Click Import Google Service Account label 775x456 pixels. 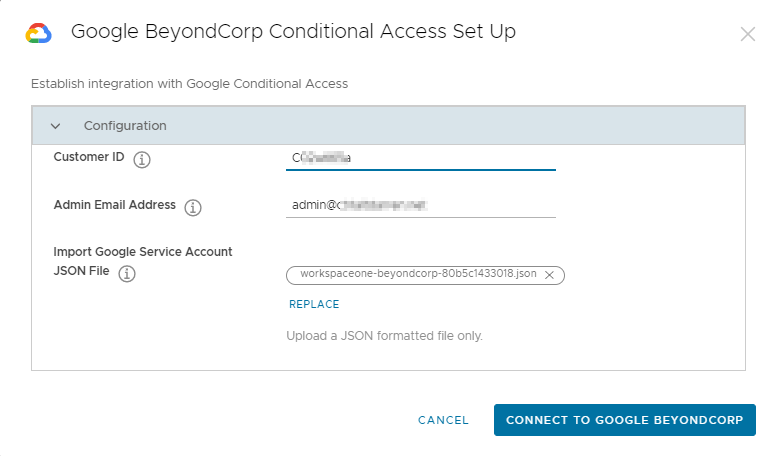143,252
